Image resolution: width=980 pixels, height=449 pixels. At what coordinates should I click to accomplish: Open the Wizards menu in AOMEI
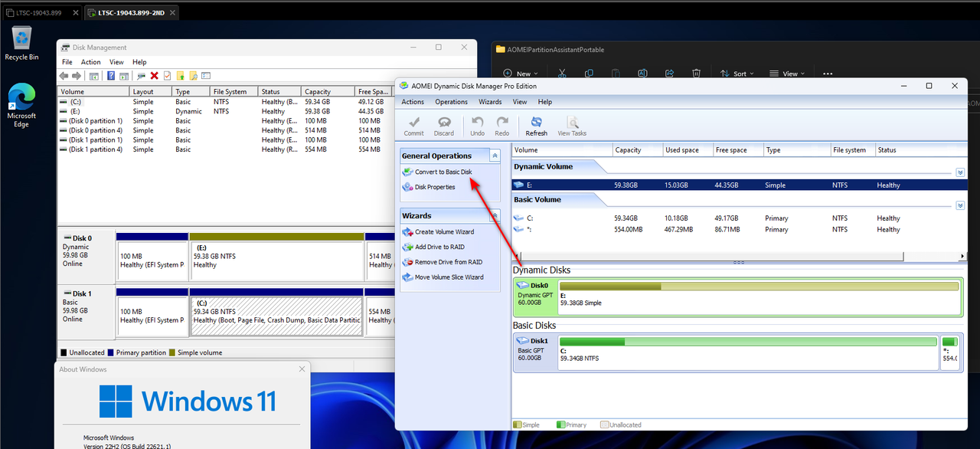point(490,102)
